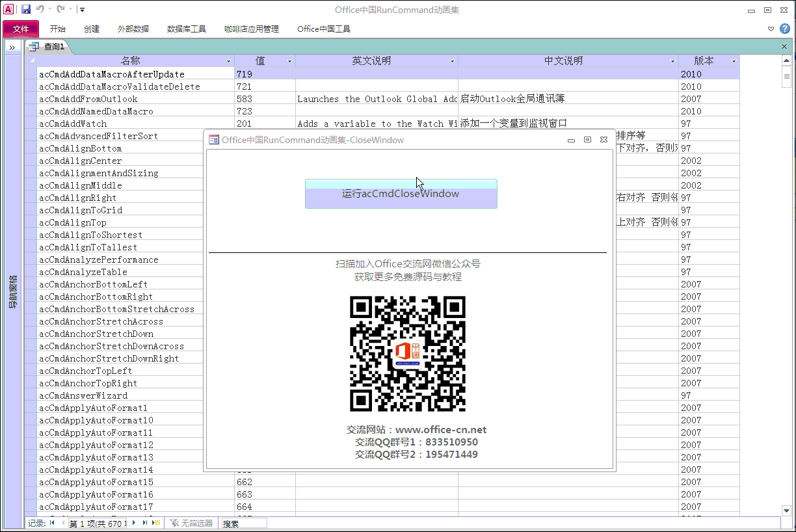Maximize the CloseWindow dialog
This screenshot has height=532, width=796.
pyautogui.click(x=587, y=140)
